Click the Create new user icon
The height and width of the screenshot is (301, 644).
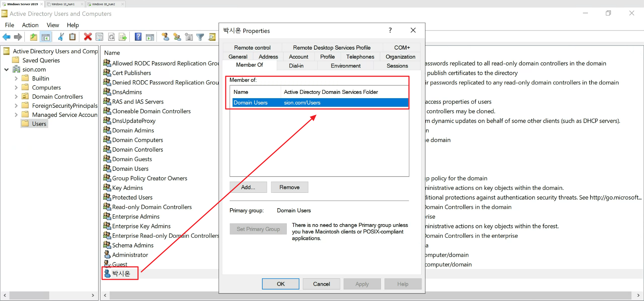(x=165, y=37)
